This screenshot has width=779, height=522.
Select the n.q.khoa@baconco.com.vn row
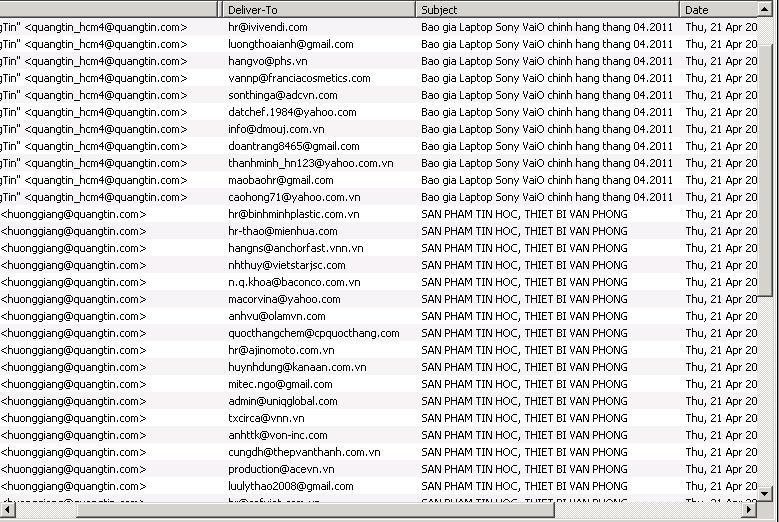click(379, 282)
